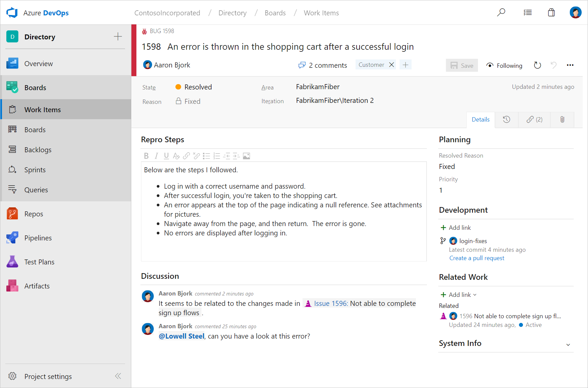
Task: Click the Save button
Action: point(462,65)
